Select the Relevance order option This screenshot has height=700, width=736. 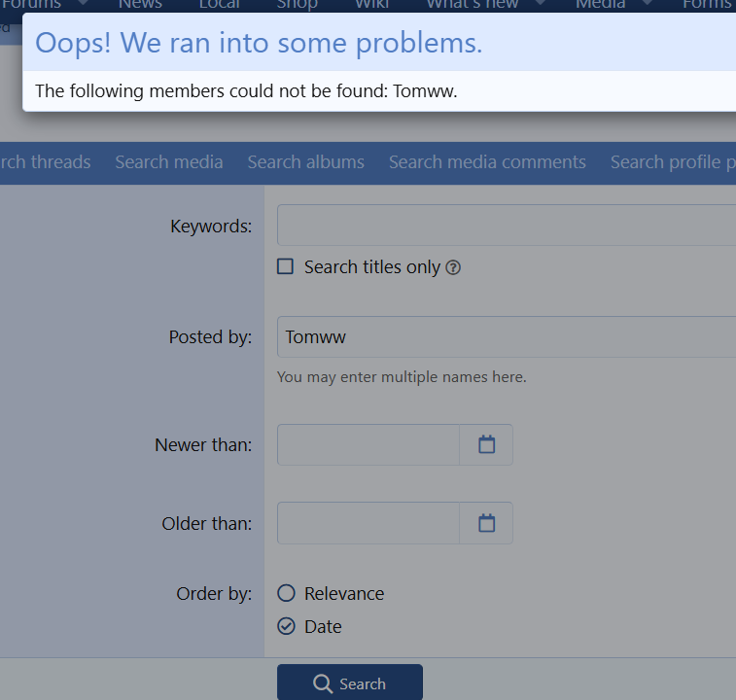[x=286, y=593]
